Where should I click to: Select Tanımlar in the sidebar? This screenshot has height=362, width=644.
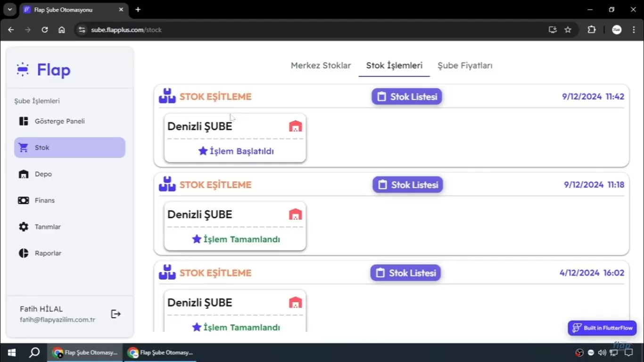click(x=47, y=227)
